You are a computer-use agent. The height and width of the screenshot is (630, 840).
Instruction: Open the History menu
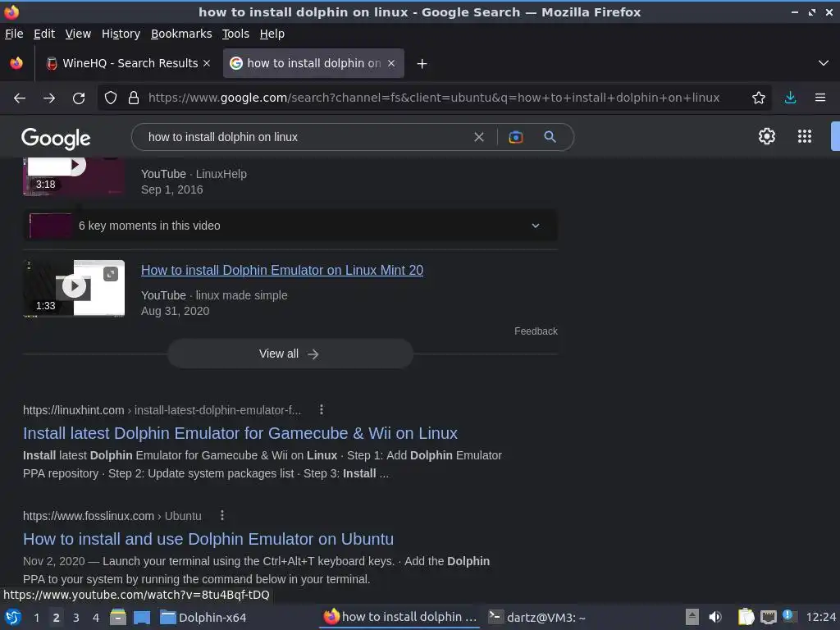point(121,34)
